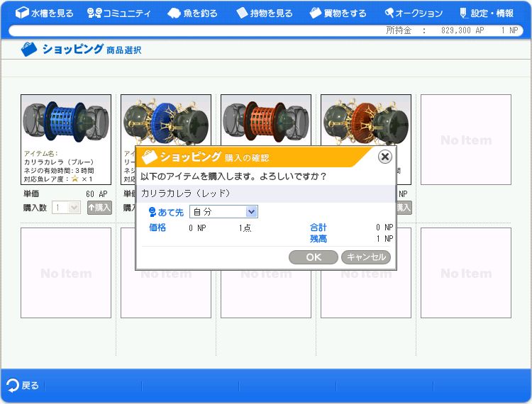Click the fish icon for 魚を釣る

point(174,13)
